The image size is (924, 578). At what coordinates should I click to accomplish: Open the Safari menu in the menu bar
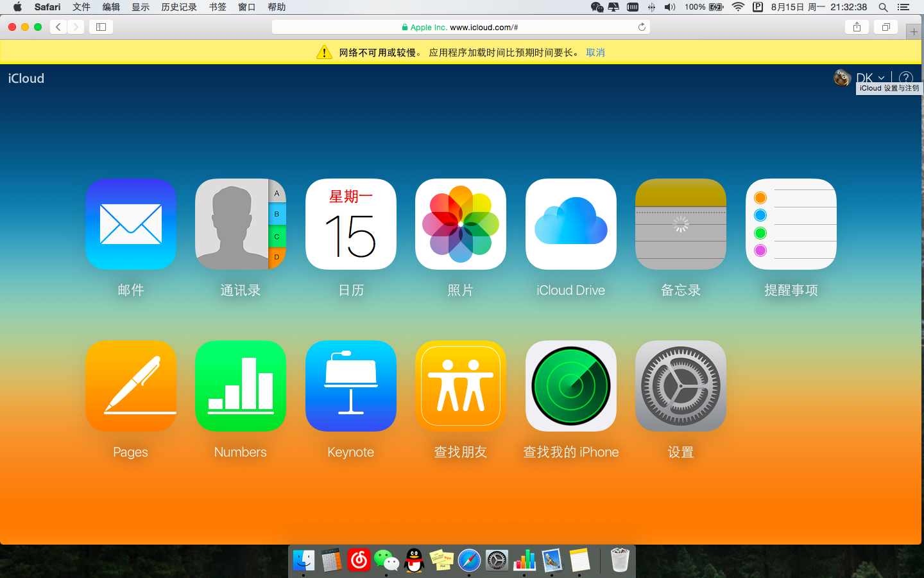47,7
